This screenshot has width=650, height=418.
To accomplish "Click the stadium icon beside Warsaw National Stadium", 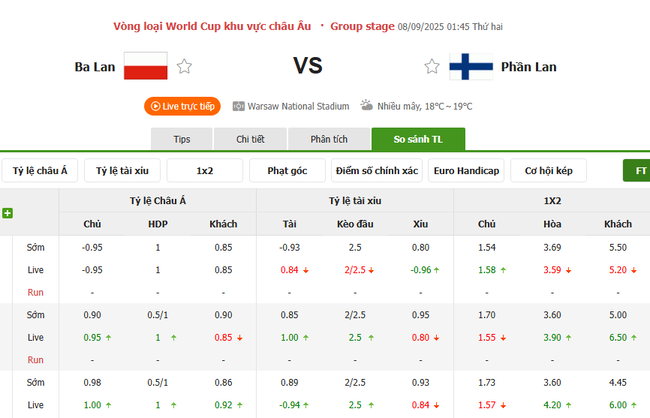I will (x=238, y=106).
